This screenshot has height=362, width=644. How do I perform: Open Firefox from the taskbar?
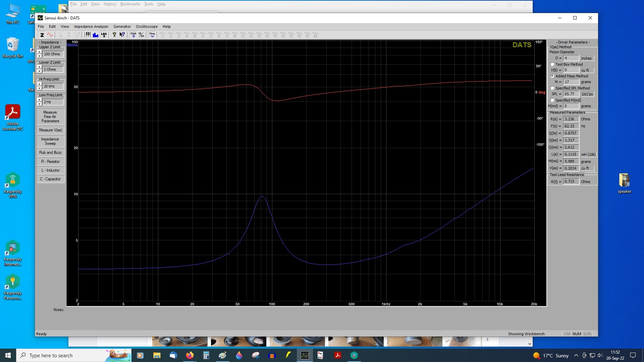(x=190, y=355)
